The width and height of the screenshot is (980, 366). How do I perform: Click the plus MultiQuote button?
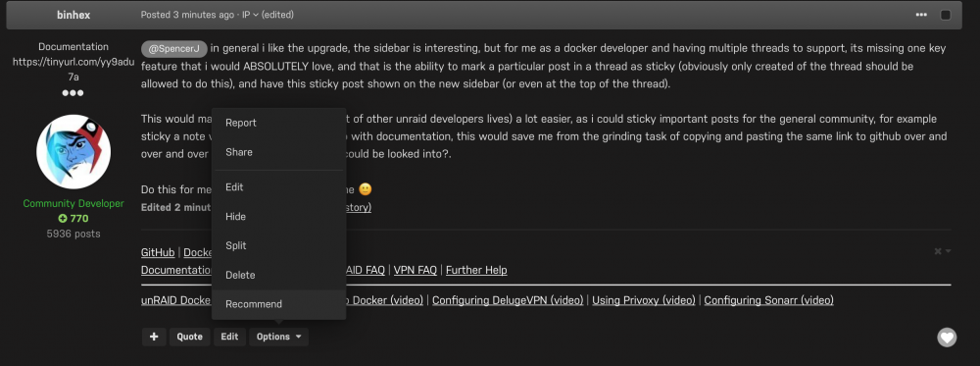[x=154, y=337]
